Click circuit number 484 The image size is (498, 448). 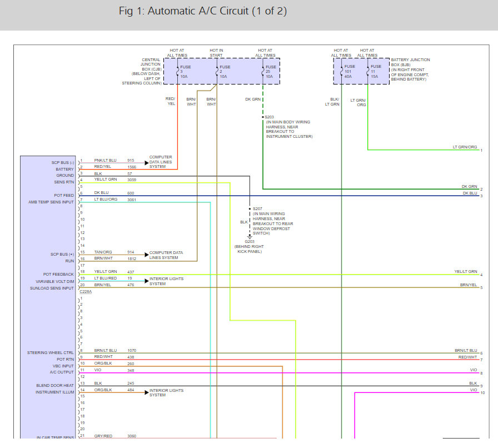coord(131,390)
